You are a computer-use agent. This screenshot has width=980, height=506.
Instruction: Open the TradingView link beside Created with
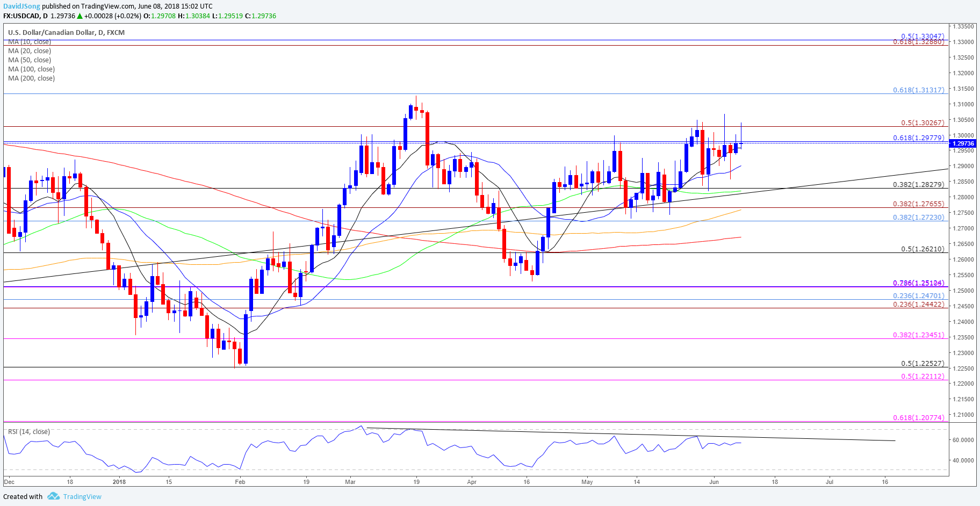click(82, 496)
